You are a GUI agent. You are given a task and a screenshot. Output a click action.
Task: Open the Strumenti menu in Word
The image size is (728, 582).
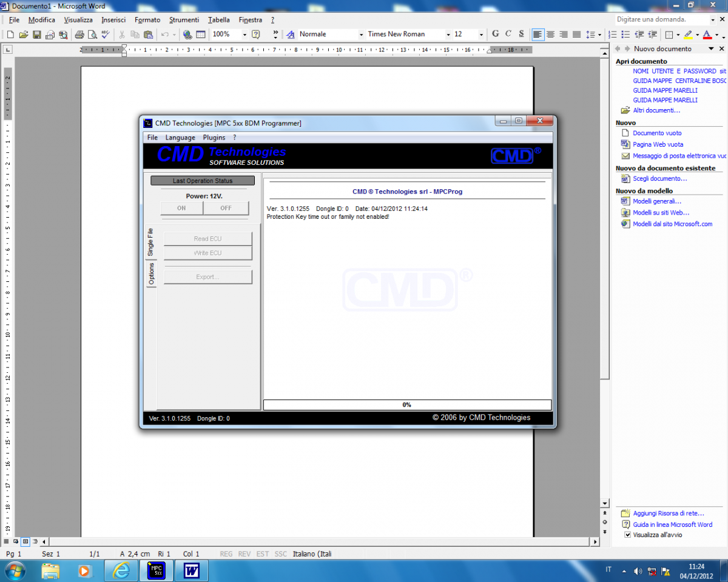click(x=184, y=20)
